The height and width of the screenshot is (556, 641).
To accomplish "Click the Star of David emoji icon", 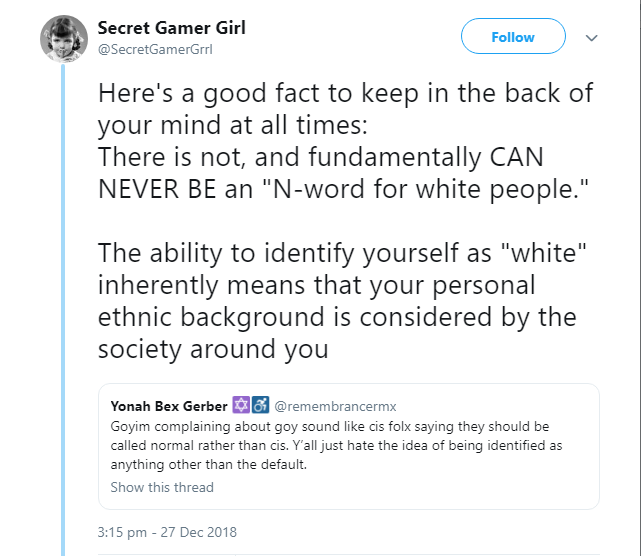I will click(x=241, y=405).
